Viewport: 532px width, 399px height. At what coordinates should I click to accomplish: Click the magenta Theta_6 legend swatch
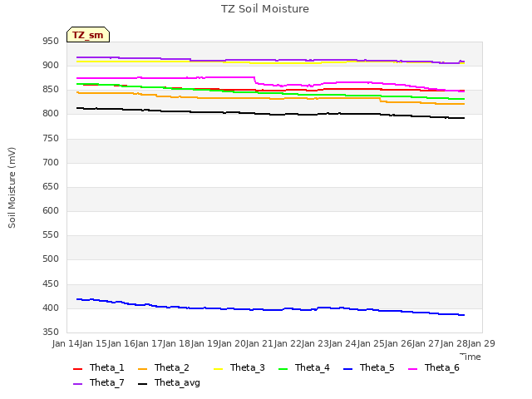[412, 369]
